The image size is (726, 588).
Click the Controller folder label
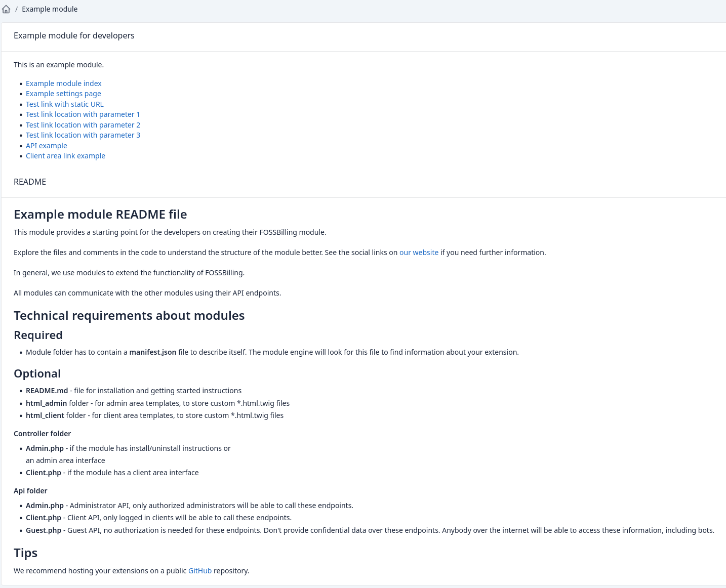42,433
